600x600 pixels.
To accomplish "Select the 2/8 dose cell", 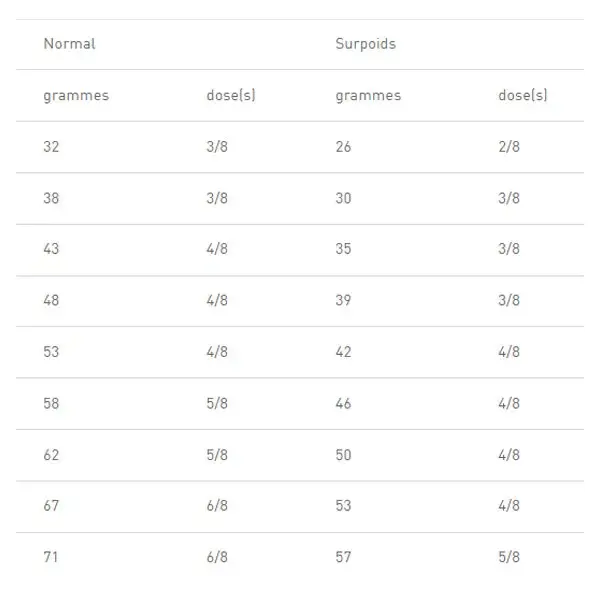I will tap(509, 147).
